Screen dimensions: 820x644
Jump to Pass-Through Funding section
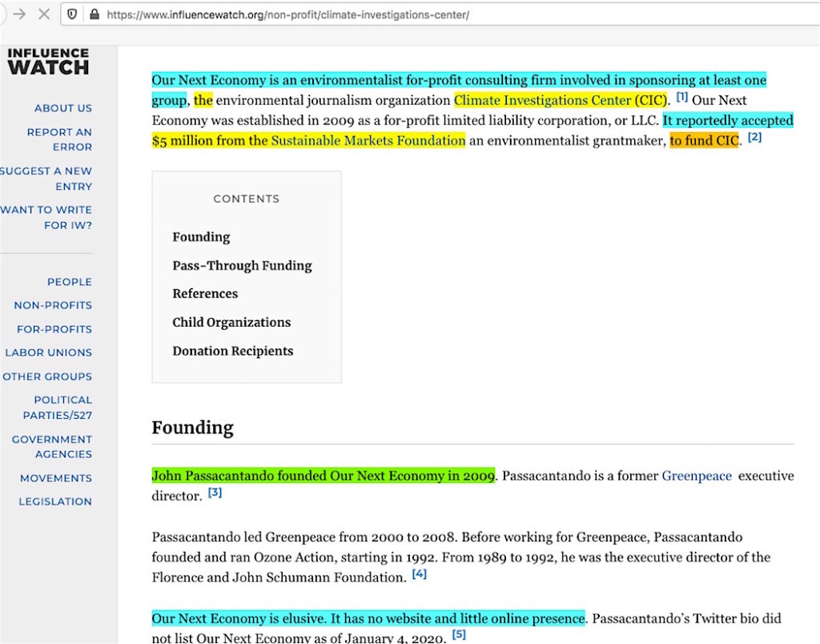242,266
